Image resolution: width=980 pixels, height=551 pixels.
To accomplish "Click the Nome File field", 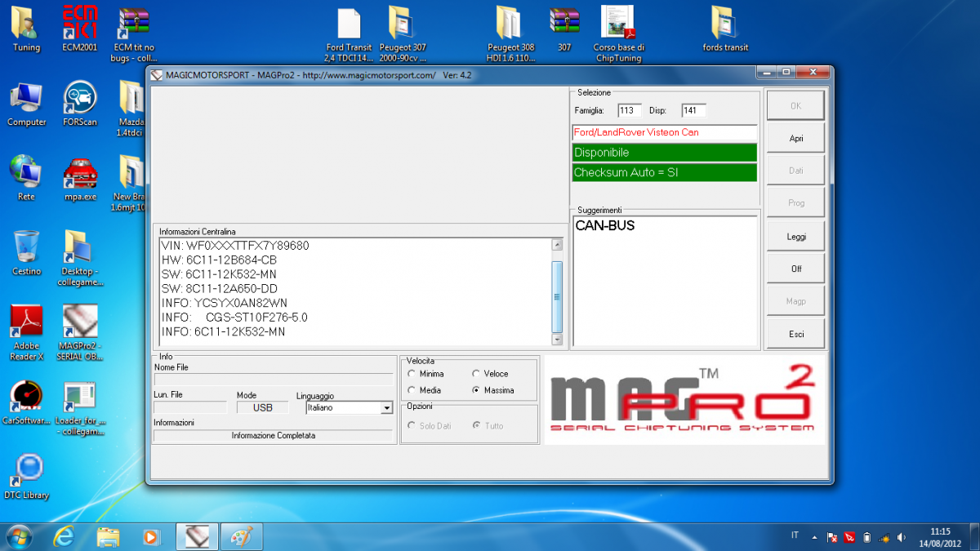I will pyautogui.click(x=272, y=379).
